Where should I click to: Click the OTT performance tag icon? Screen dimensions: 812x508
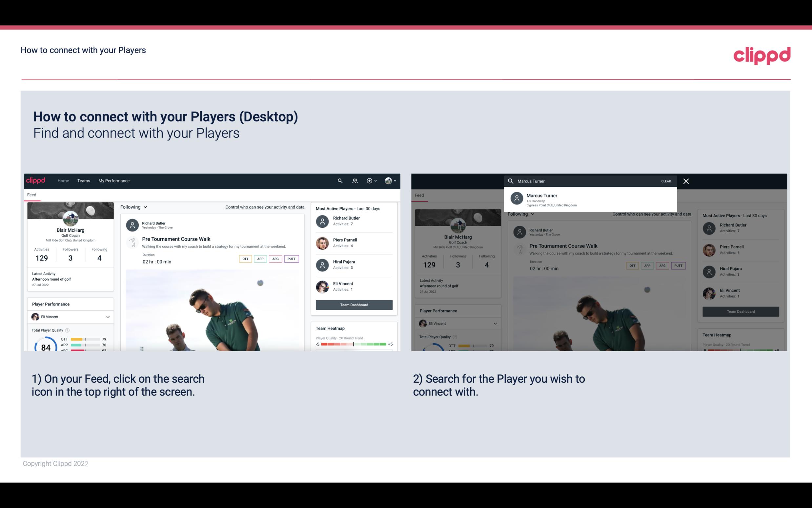244,258
